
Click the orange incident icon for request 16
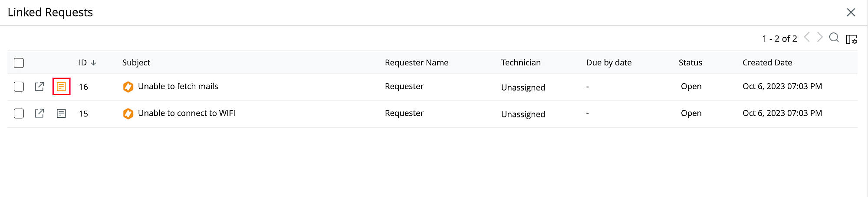click(x=128, y=87)
